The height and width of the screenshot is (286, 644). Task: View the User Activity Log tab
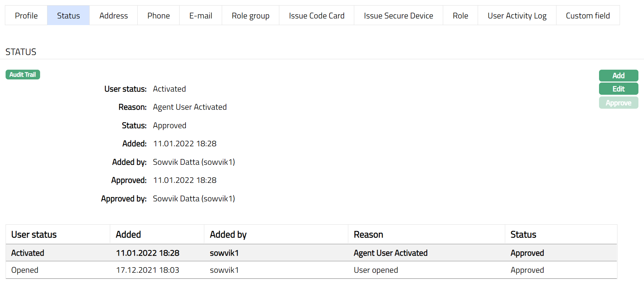(x=517, y=16)
